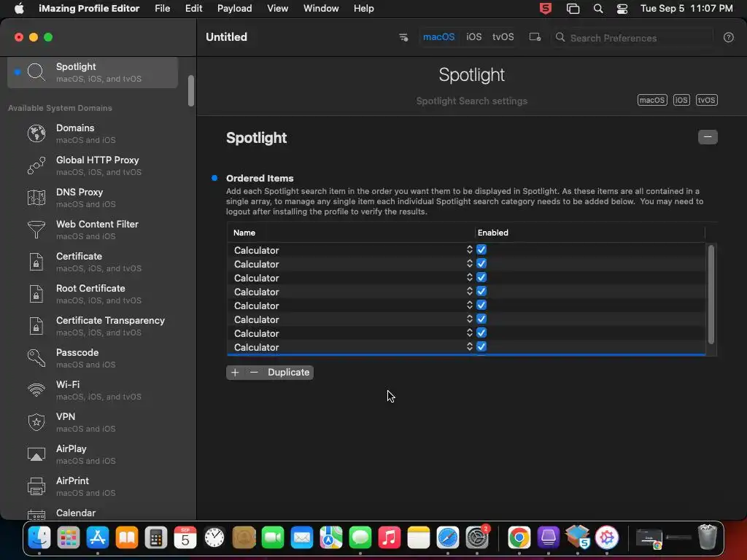747x560 pixels.
Task: Open the Edit menu
Action: point(193,9)
